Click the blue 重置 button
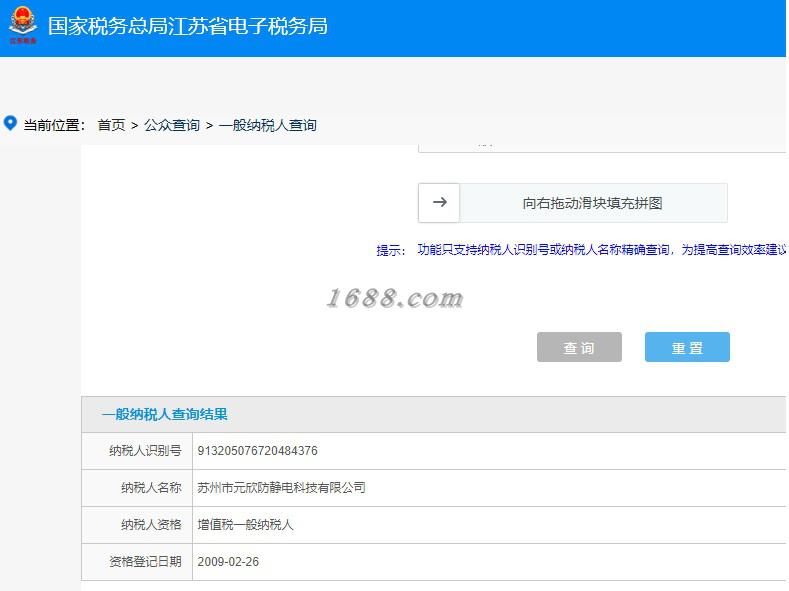Viewport: 789px width, 591px height. (x=687, y=347)
